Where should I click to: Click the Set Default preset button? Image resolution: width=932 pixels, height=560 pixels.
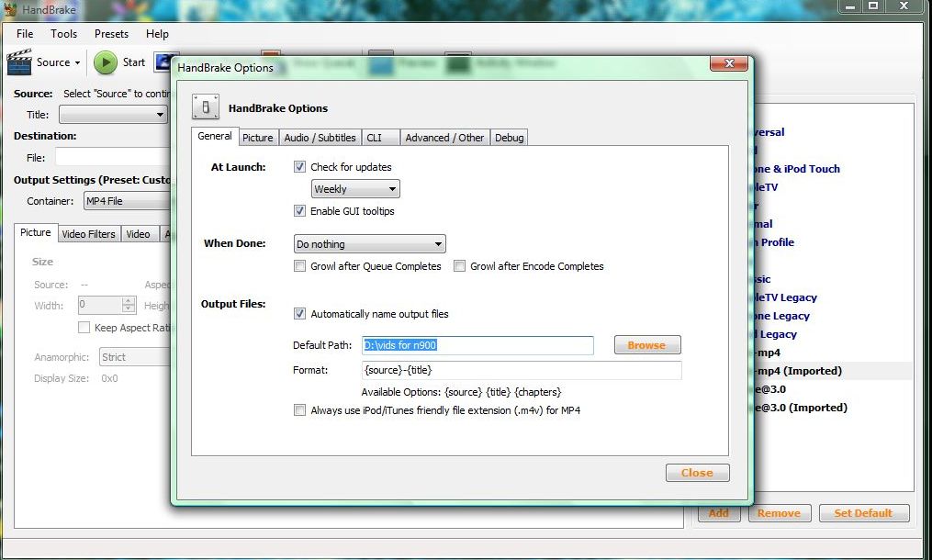(863, 513)
